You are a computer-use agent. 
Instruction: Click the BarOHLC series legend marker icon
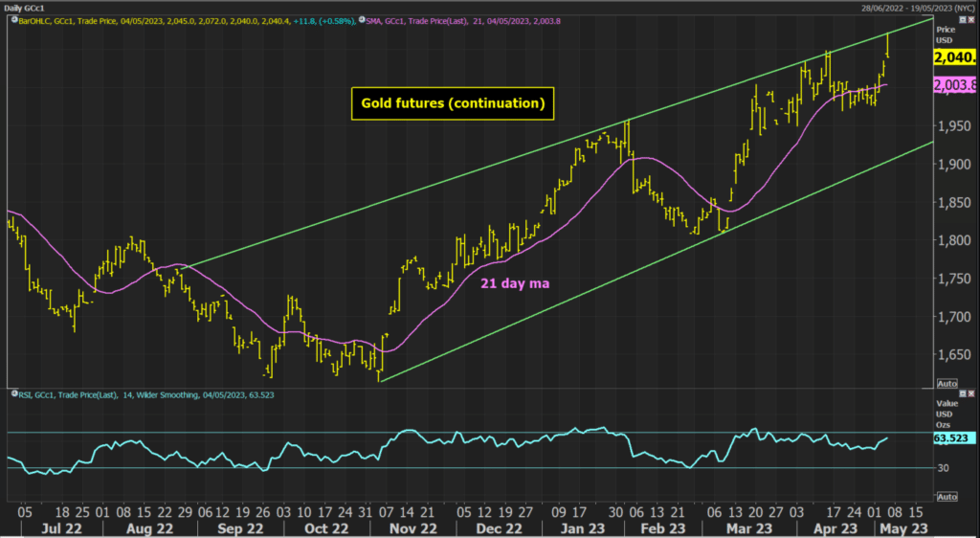(11, 19)
